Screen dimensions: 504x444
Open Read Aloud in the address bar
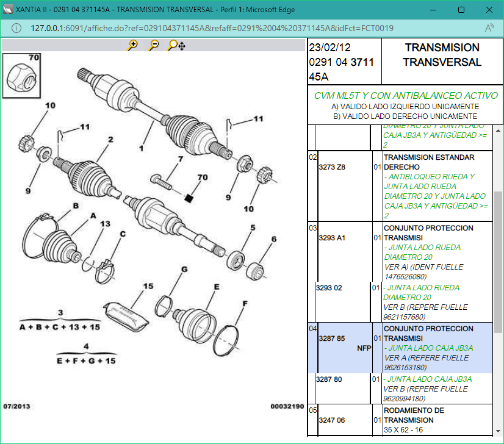(x=489, y=28)
